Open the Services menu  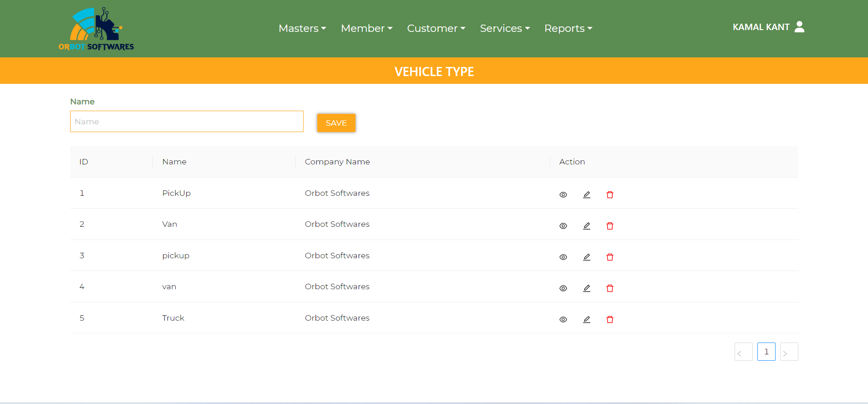(505, 28)
